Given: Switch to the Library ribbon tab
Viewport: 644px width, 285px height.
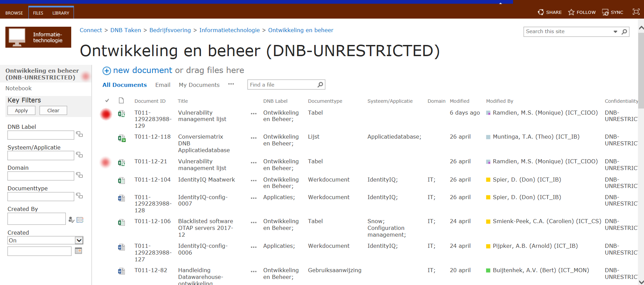Looking at the screenshot, I should tap(61, 13).
